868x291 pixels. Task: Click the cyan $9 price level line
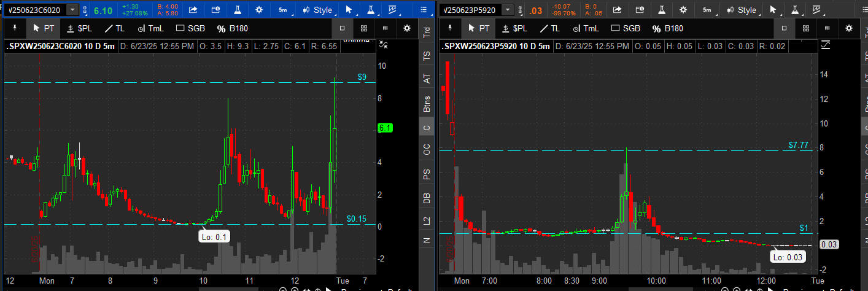coord(184,82)
